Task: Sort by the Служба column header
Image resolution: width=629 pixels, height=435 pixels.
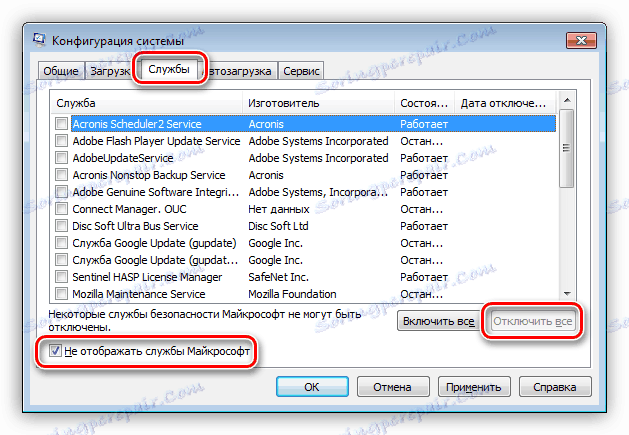Action: click(x=147, y=103)
